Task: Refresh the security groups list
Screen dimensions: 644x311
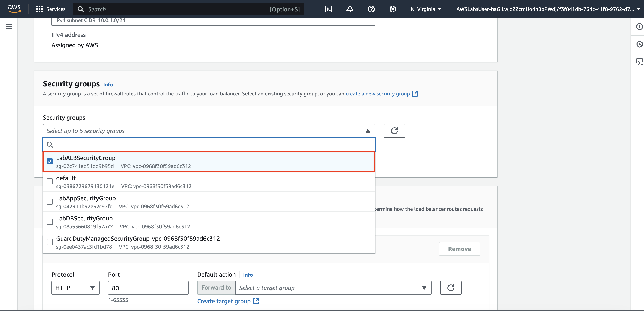Action: (394, 131)
